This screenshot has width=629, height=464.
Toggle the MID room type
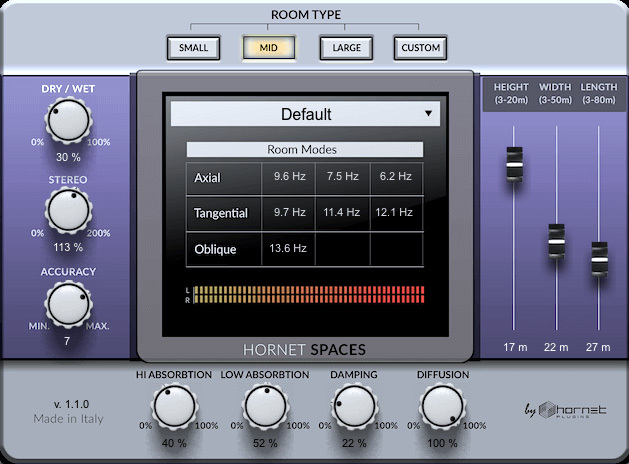268,48
